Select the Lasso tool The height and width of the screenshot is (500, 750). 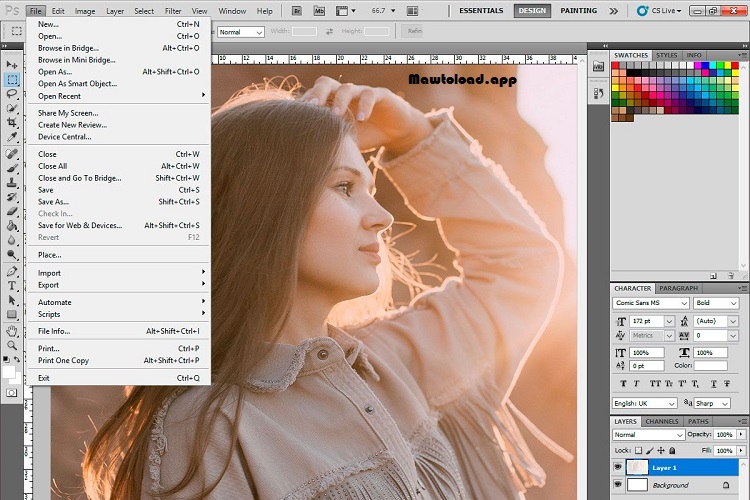click(x=12, y=94)
